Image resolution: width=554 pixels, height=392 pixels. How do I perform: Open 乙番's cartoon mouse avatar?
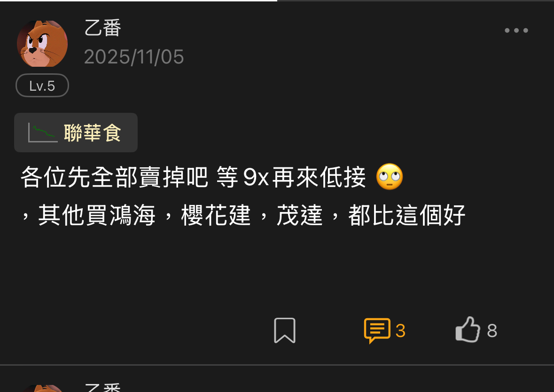point(42,43)
